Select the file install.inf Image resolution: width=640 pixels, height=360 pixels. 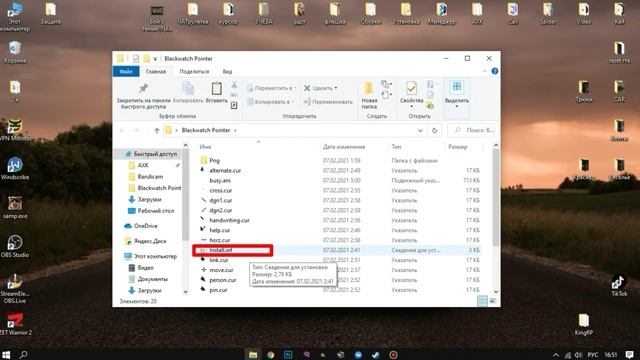click(220, 250)
